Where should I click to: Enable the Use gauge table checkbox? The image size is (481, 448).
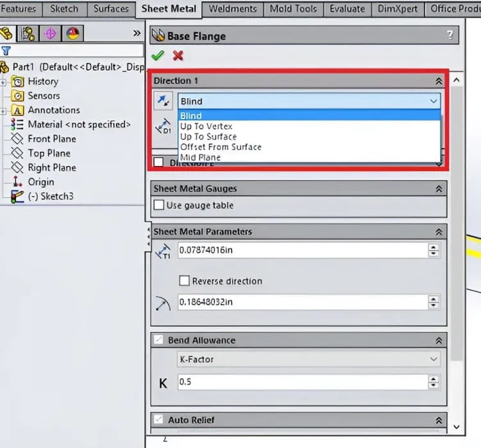point(159,205)
